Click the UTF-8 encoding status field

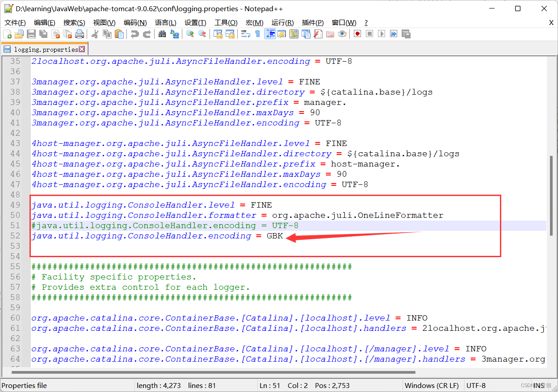click(476, 385)
